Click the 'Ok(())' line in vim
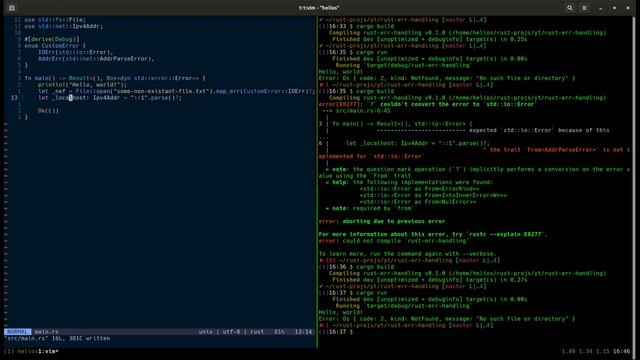Image resolution: width=640 pixels, height=360 pixels. click(48, 111)
